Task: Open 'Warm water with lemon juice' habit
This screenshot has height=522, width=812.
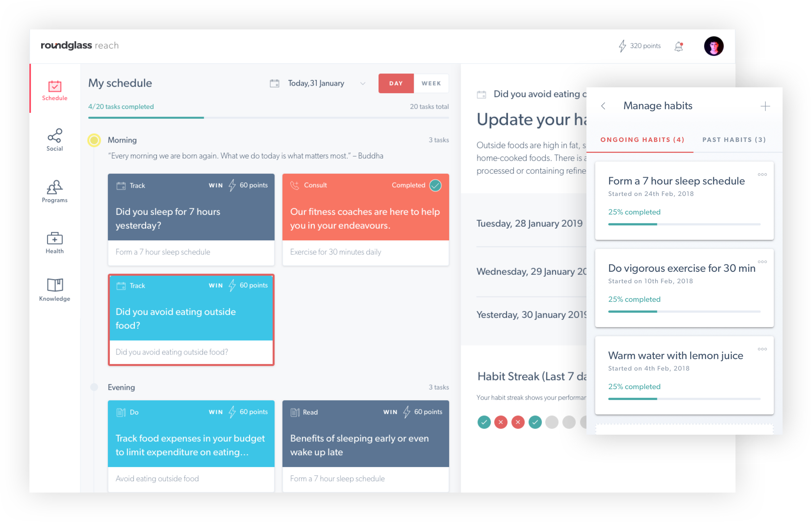Action: 684,375
